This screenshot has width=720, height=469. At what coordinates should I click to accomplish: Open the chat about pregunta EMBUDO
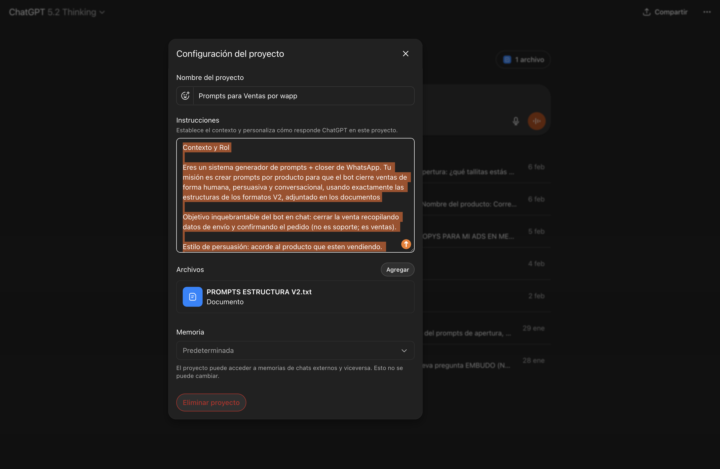486,361
